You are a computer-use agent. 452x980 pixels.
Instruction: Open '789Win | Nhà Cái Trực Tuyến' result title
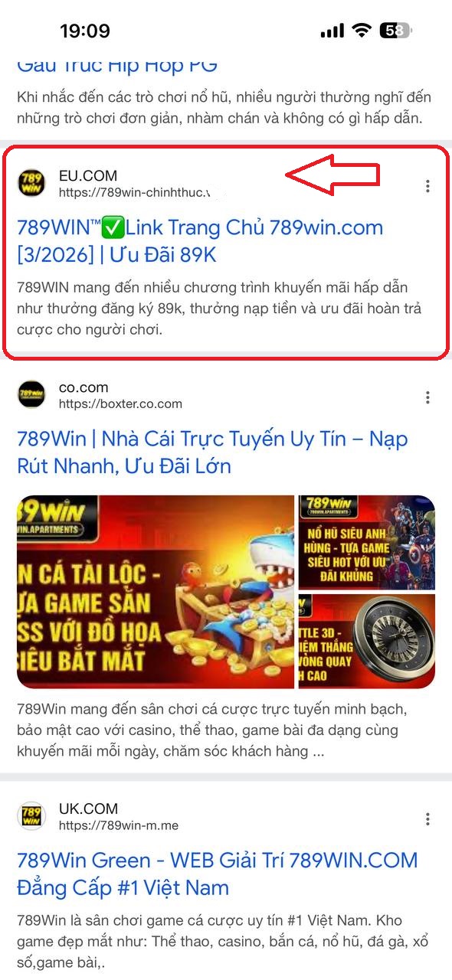coord(212,452)
